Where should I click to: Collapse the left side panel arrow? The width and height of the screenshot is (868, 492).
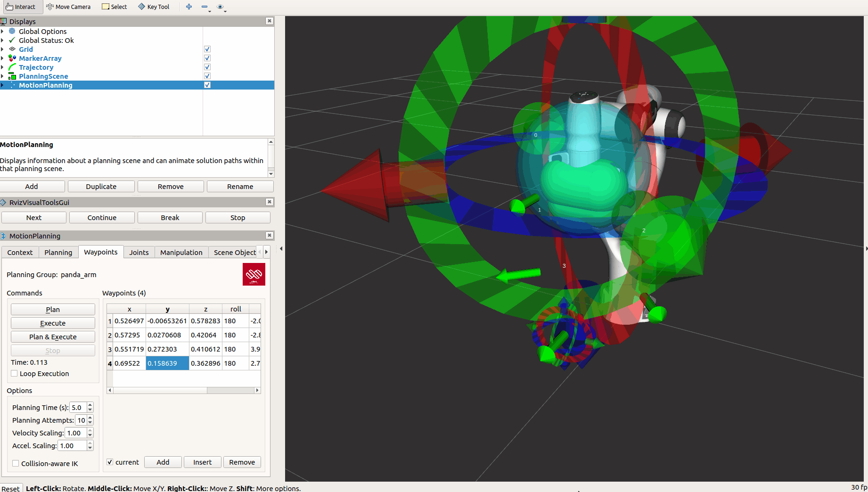281,248
